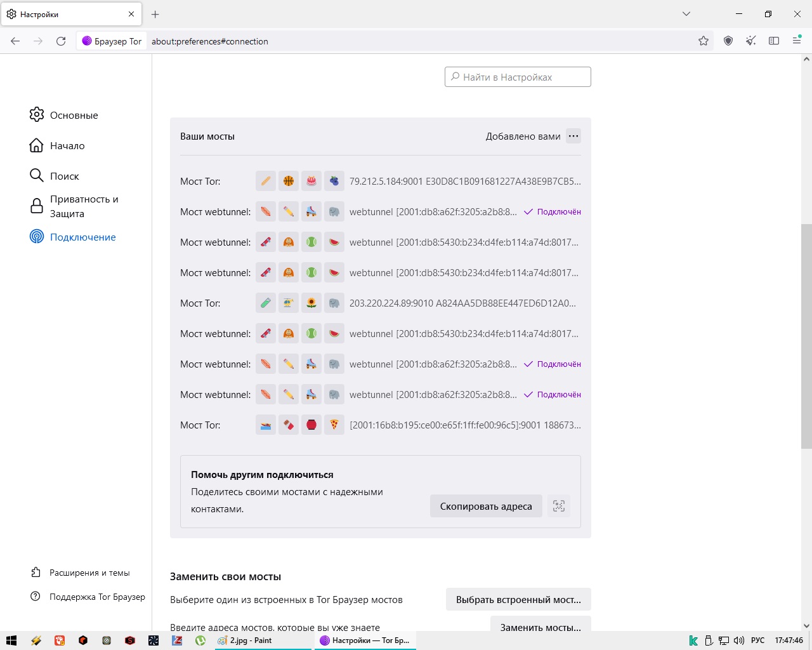Click the sunflower emoji in 203.220.224.89 bridge row
Screen dimensions: 812x650
(x=311, y=303)
